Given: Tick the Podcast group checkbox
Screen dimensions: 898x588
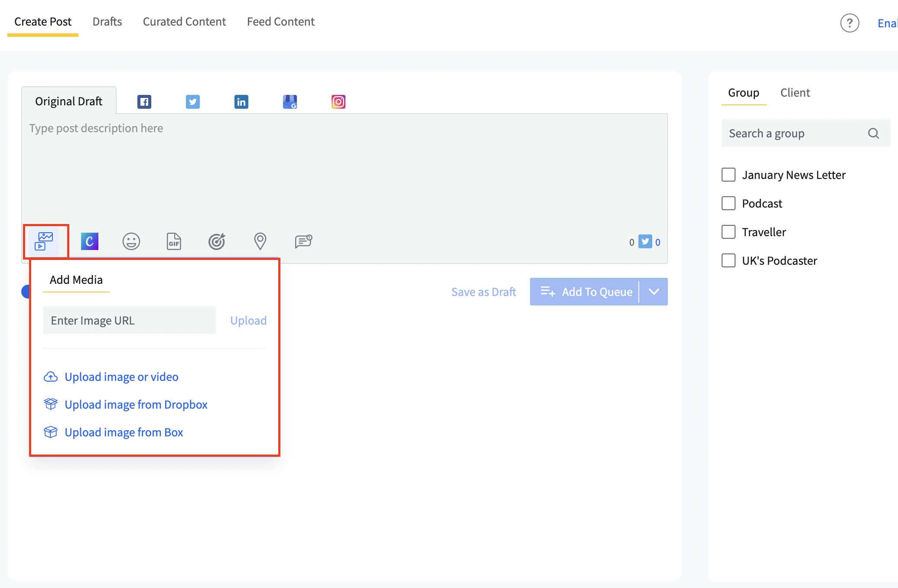Looking at the screenshot, I should pos(729,203).
